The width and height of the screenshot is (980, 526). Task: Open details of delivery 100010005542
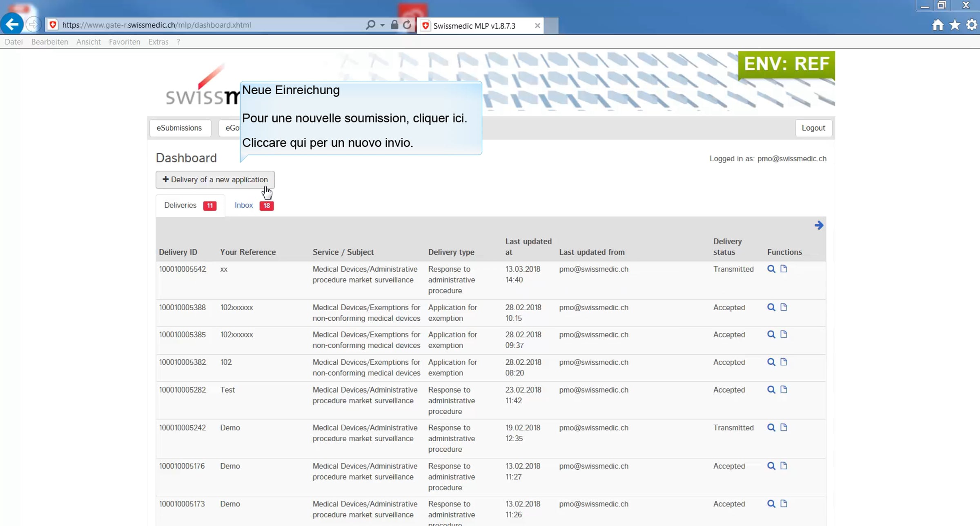[x=771, y=269]
